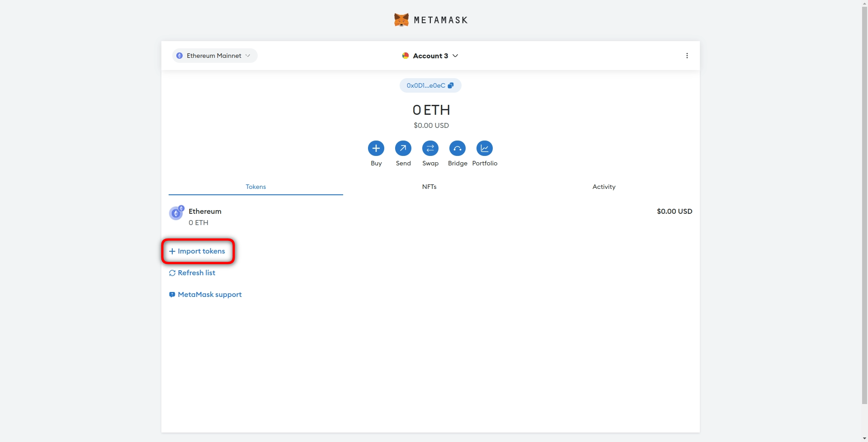Click the Bridge label text
Viewport: 868px width, 442px height.
tap(458, 163)
